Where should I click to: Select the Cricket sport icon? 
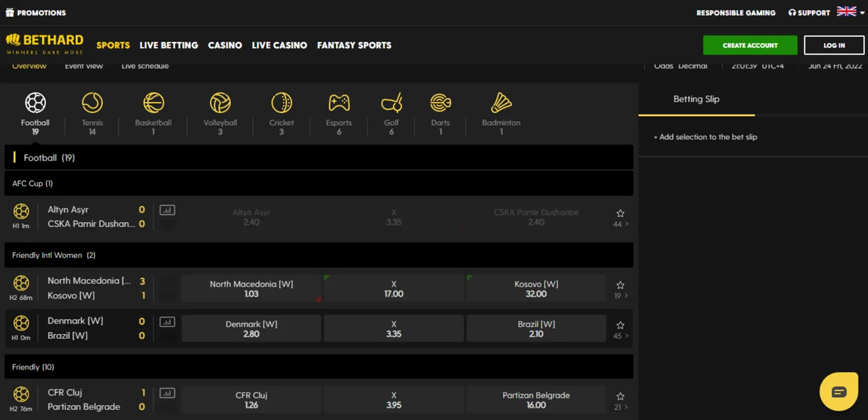tap(281, 103)
